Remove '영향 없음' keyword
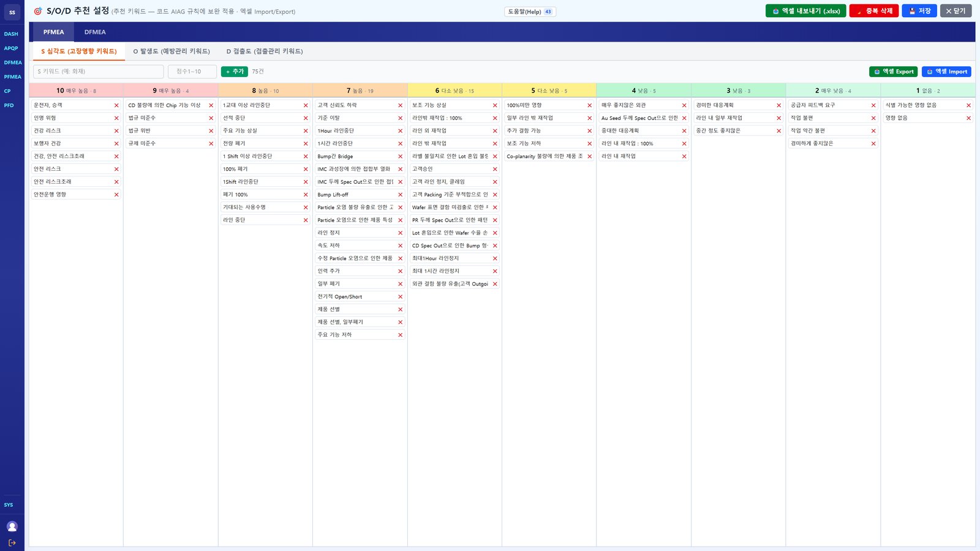This screenshot has width=980, height=551. (x=968, y=118)
